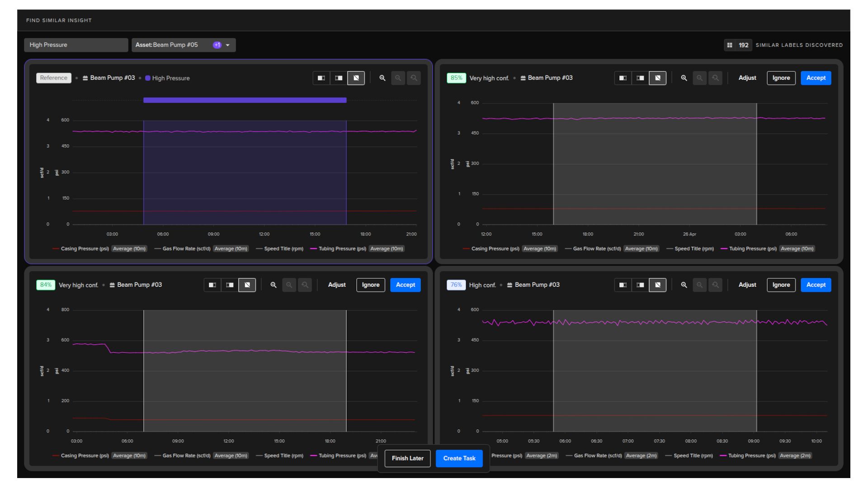Screen dimensions: 868x488
Task: Select the diagonal-square view in Reference card
Action: pos(356,78)
